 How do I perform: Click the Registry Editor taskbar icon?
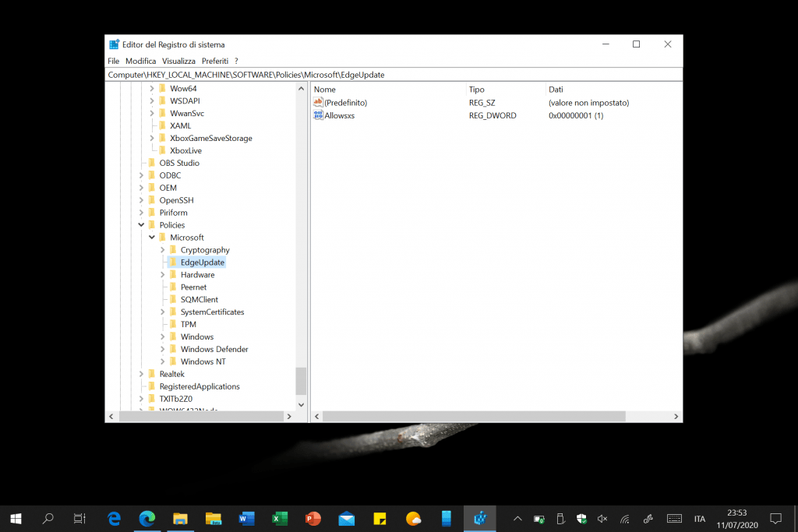point(480,518)
